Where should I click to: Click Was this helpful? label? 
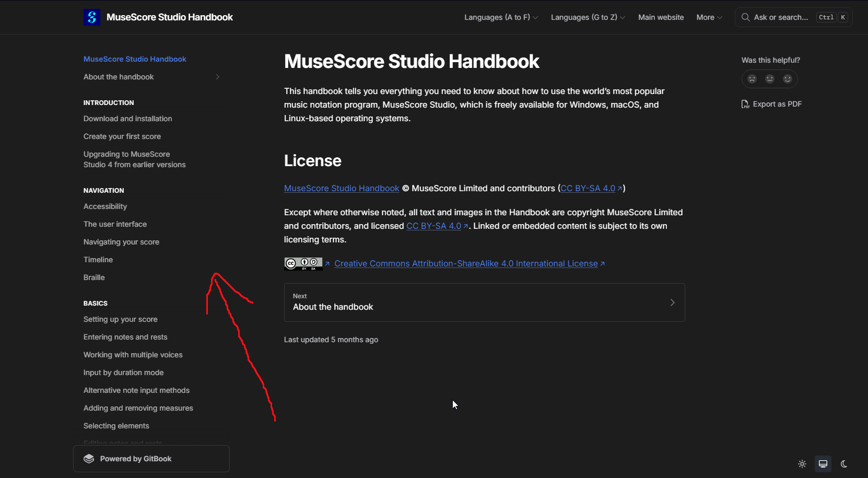770,60
